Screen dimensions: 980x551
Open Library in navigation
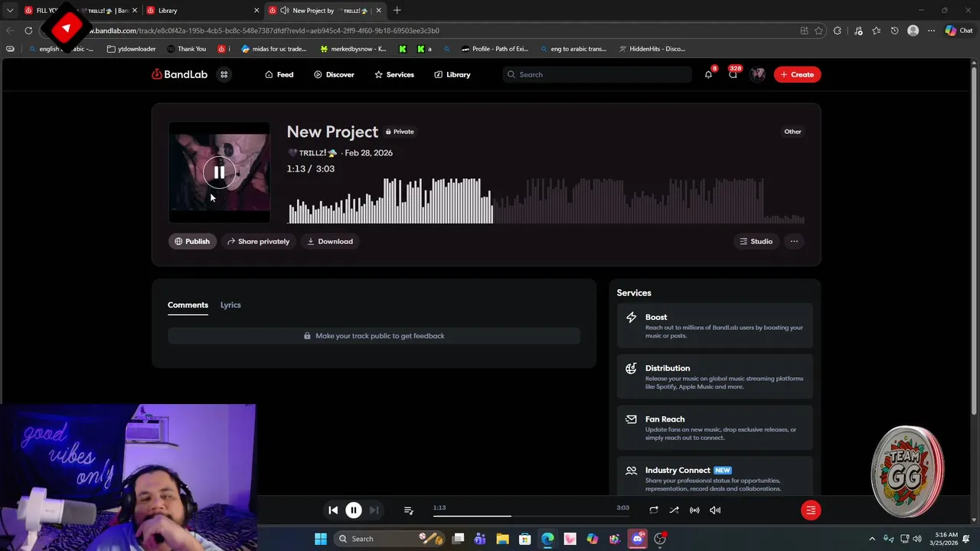pos(452,74)
